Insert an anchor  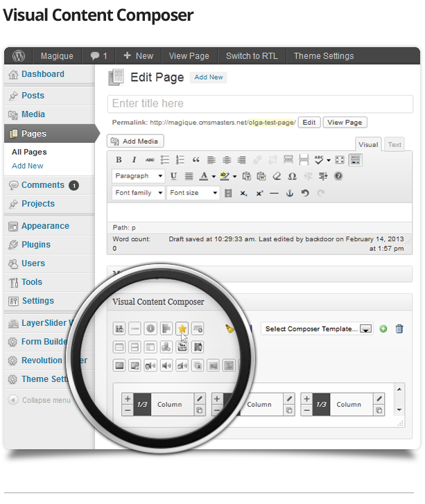290,193
